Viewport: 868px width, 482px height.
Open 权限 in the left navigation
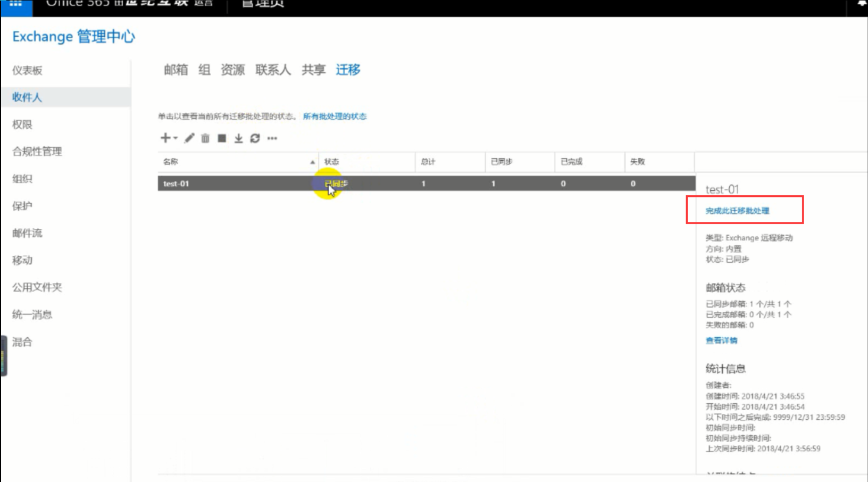[22, 124]
